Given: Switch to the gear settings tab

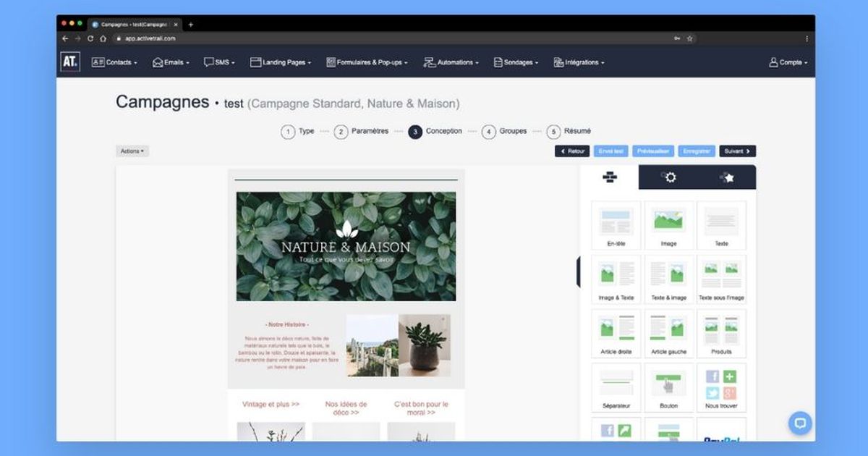Looking at the screenshot, I should pyautogui.click(x=669, y=176).
